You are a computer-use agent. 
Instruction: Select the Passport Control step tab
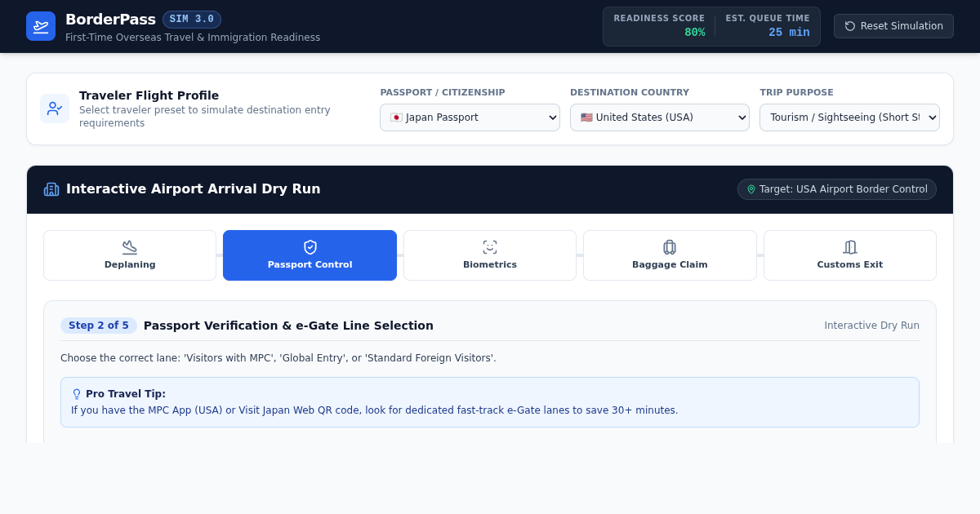point(310,255)
